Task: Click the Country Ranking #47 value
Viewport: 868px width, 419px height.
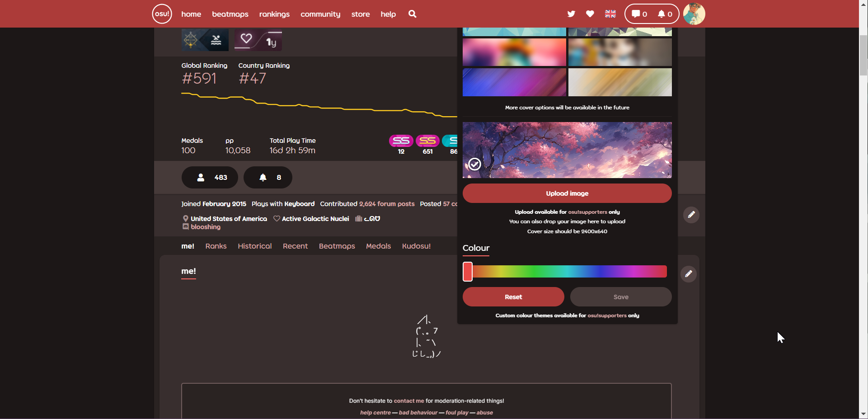Action: point(253,79)
